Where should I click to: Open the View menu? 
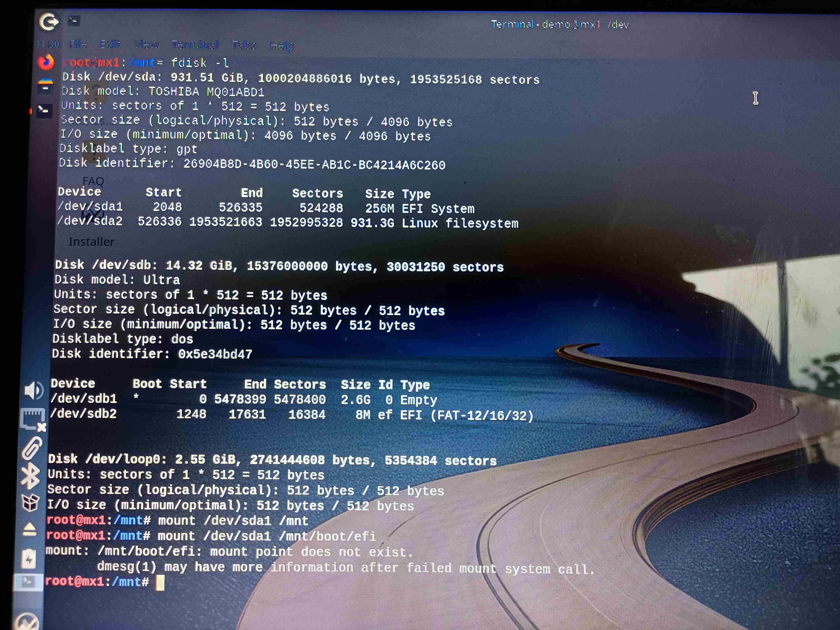point(146,45)
